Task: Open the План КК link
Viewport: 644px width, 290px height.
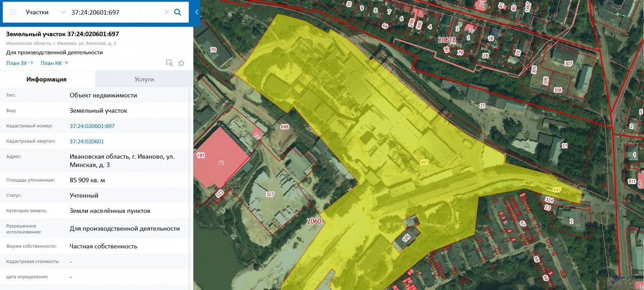Action: [x=54, y=63]
